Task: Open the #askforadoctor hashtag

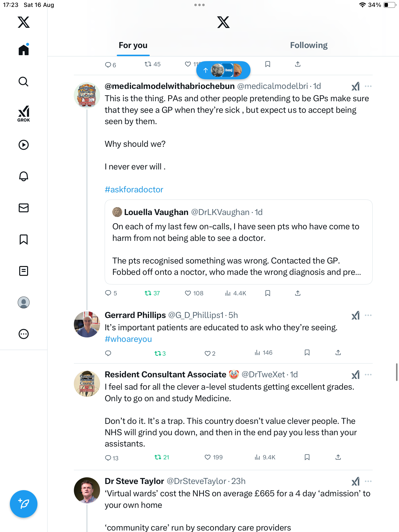Action: pos(134,189)
